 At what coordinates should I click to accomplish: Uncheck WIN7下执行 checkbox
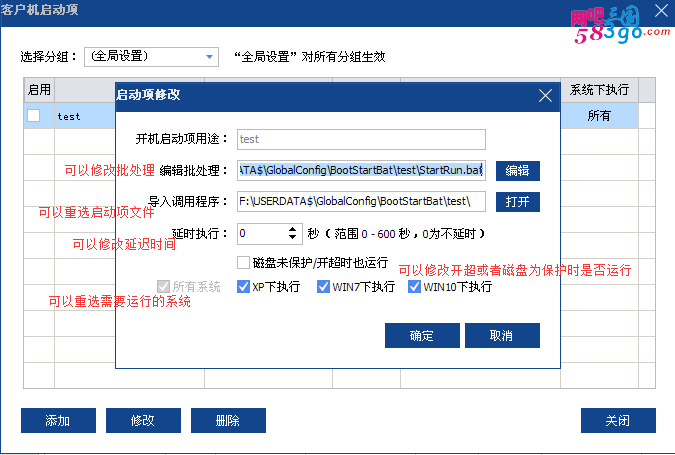(x=323, y=286)
